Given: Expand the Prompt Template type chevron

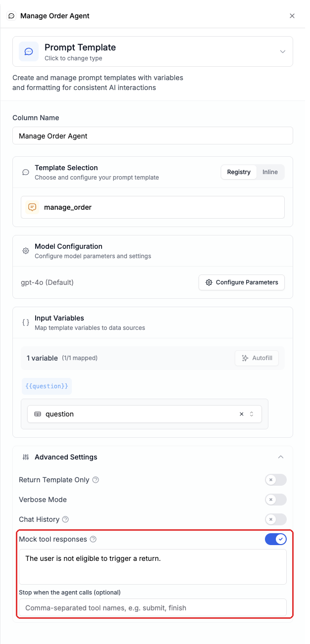Looking at the screenshot, I should coord(283,51).
